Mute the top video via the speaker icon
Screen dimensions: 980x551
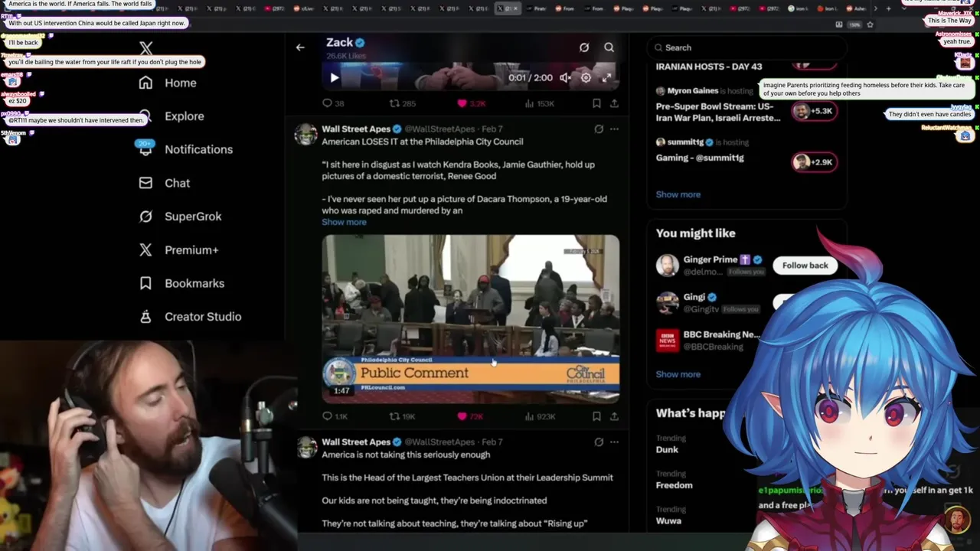pyautogui.click(x=565, y=77)
